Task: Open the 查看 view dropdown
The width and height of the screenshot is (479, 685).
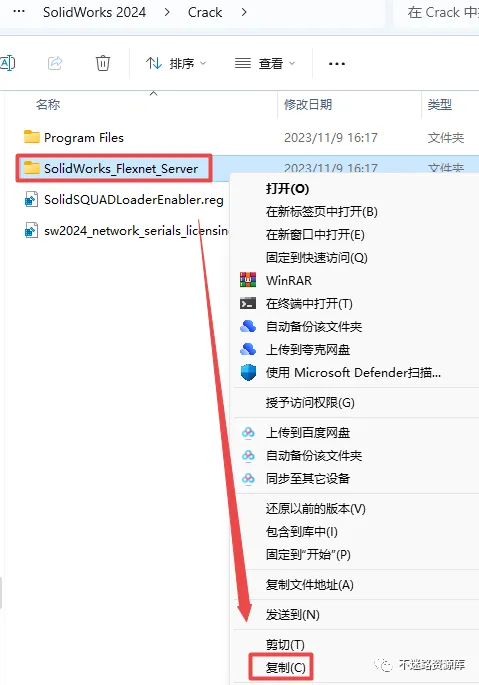Action: point(265,63)
